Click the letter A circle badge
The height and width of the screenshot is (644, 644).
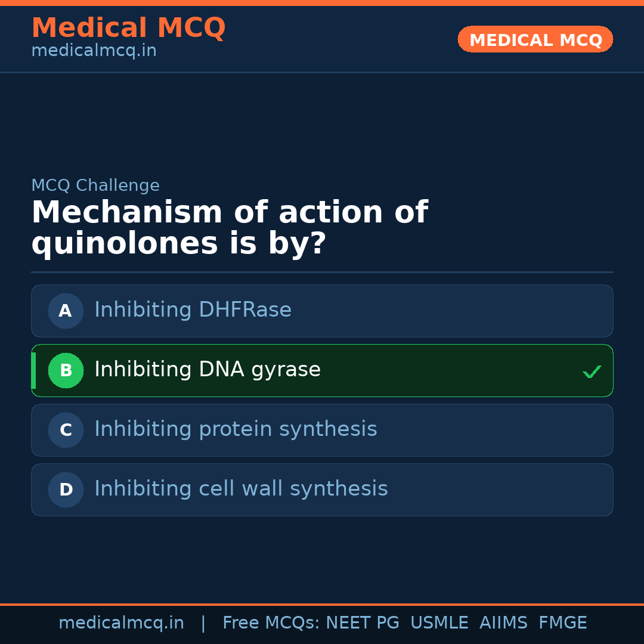pyautogui.click(x=66, y=311)
